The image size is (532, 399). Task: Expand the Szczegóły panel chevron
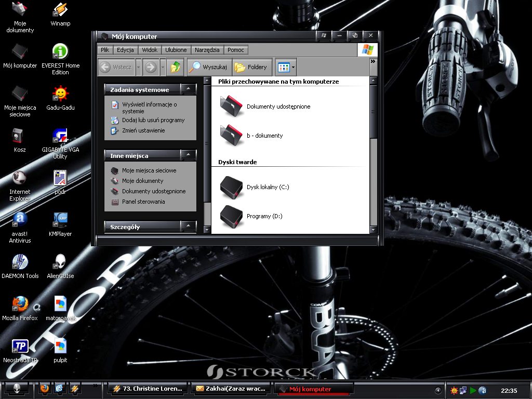click(x=188, y=227)
